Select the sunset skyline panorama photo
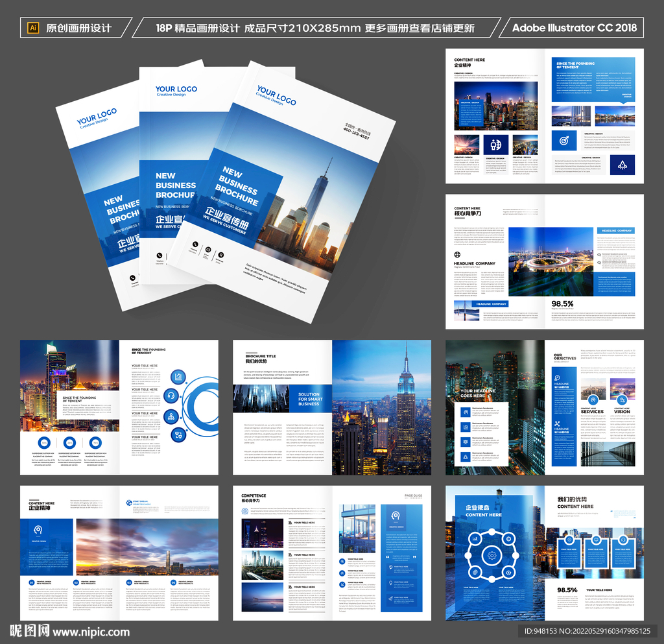The width and height of the screenshot is (664, 644). click(x=147, y=547)
